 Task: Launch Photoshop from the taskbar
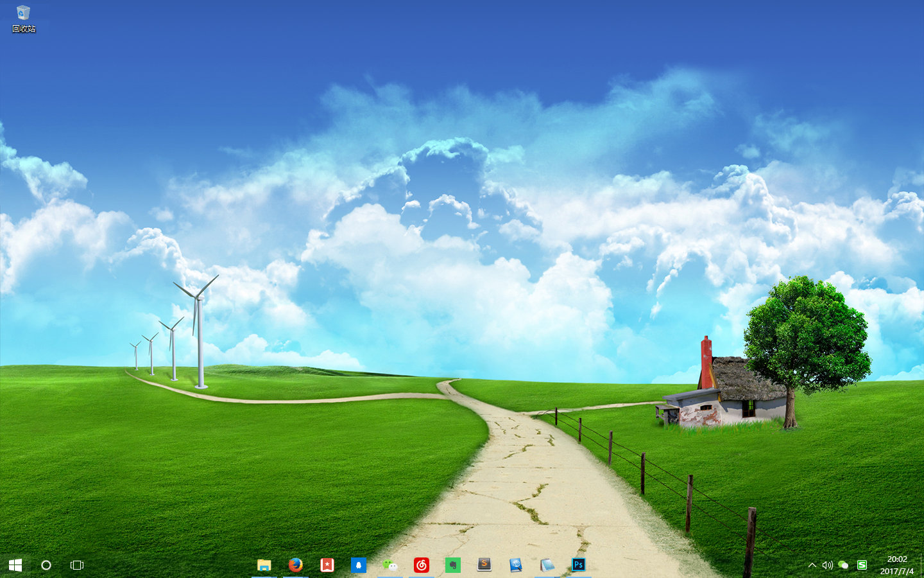(x=579, y=565)
